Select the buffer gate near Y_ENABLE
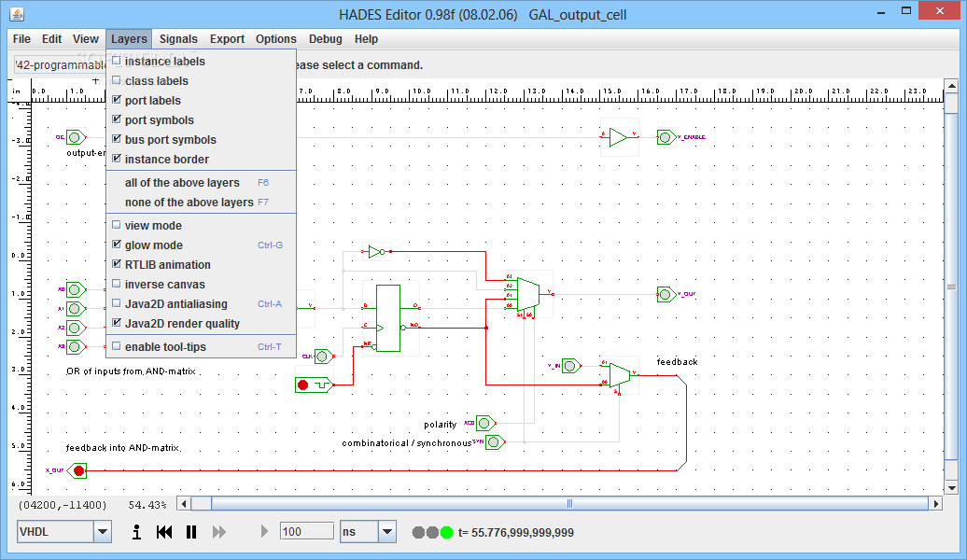Screen dimensions: 967x560 point(619,137)
